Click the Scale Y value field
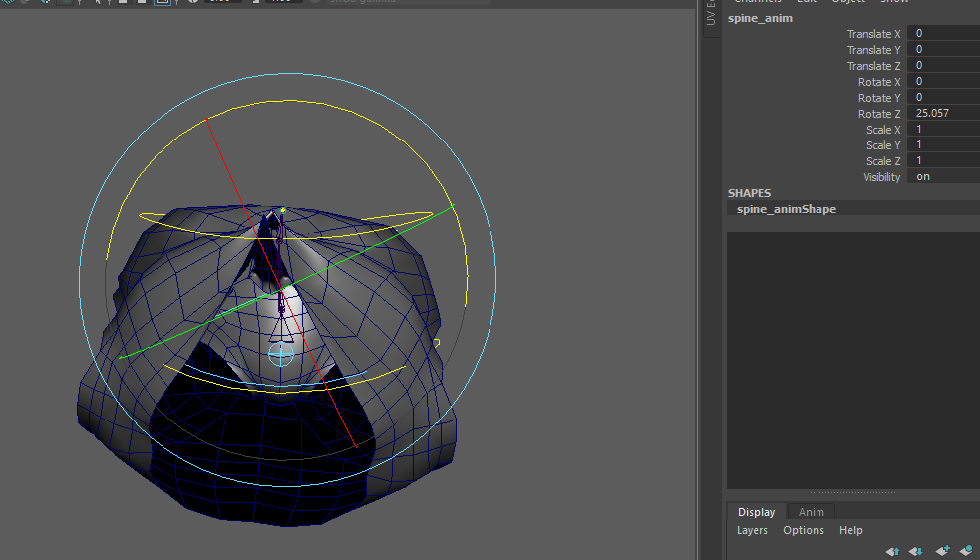 943,144
